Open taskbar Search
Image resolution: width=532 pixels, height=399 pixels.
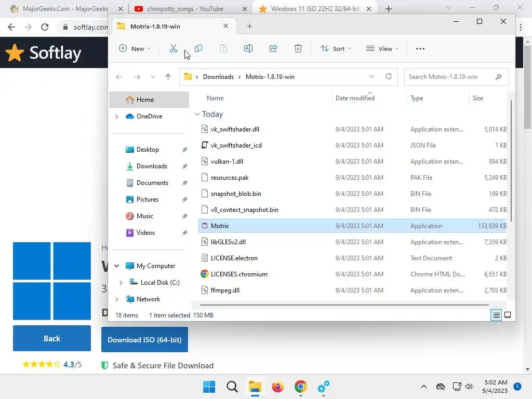tap(232, 387)
